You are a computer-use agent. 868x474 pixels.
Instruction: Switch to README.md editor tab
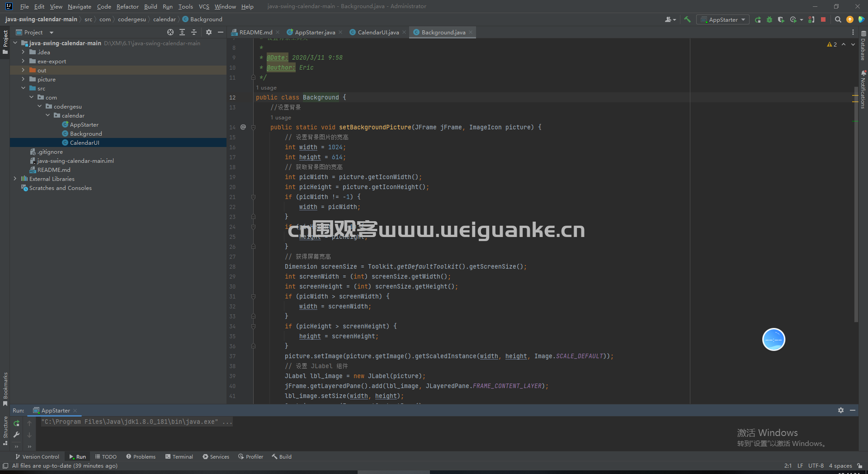coord(255,32)
